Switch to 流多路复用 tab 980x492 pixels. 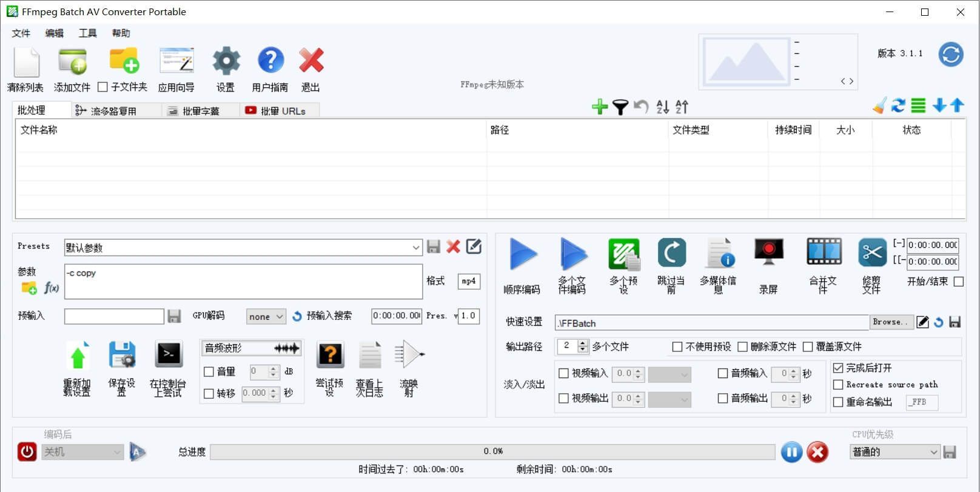click(x=115, y=111)
